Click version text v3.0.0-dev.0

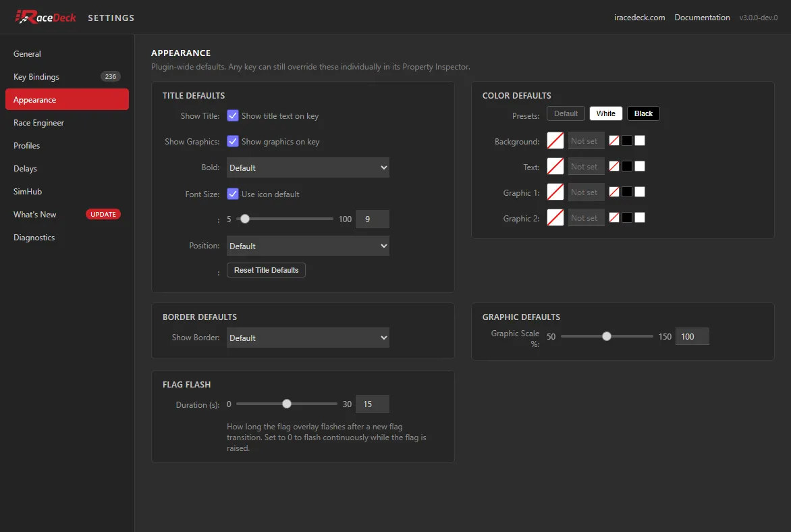(x=758, y=17)
